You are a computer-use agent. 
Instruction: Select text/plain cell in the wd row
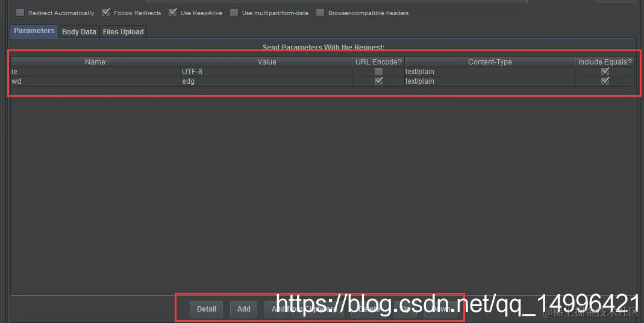point(490,81)
